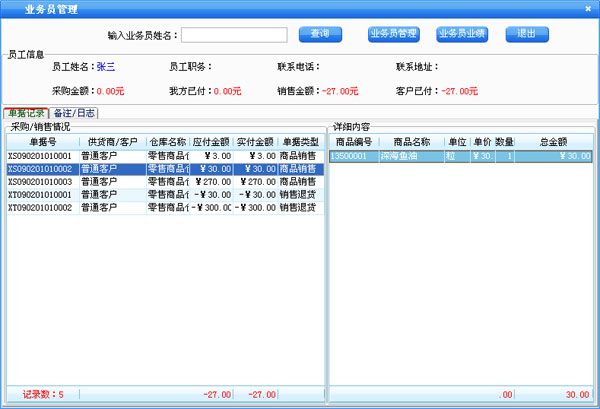Image resolution: width=600 pixels, height=409 pixels.
Task: Click the 应付金额 column header
Action: pyautogui.click(x=211, y=143)
